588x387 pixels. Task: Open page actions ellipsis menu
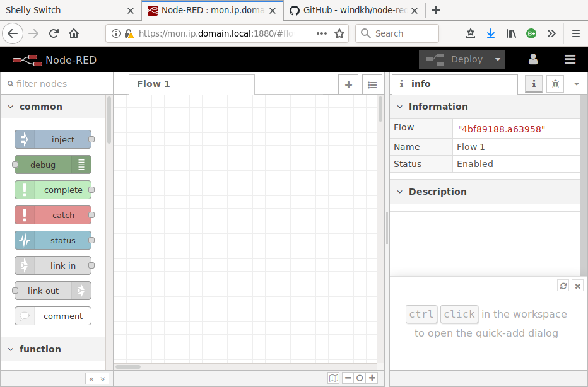point(322,33)
